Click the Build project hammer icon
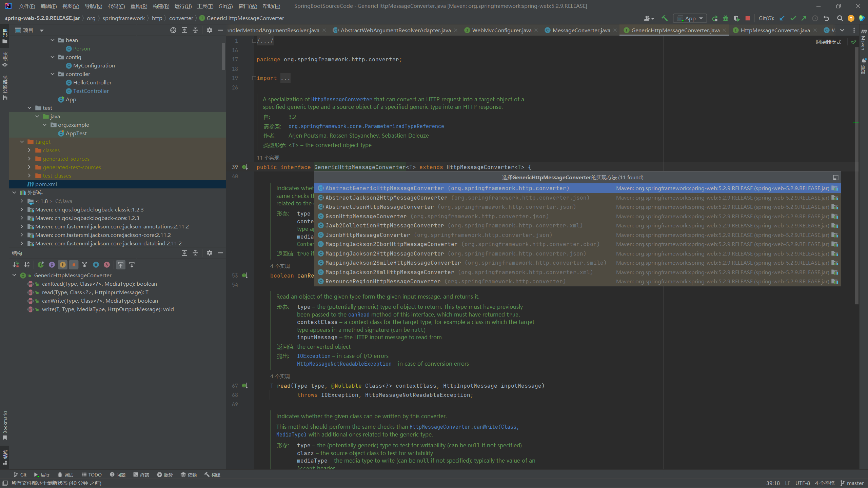Viewport: 868px width, 488px height. pos(665,18)
